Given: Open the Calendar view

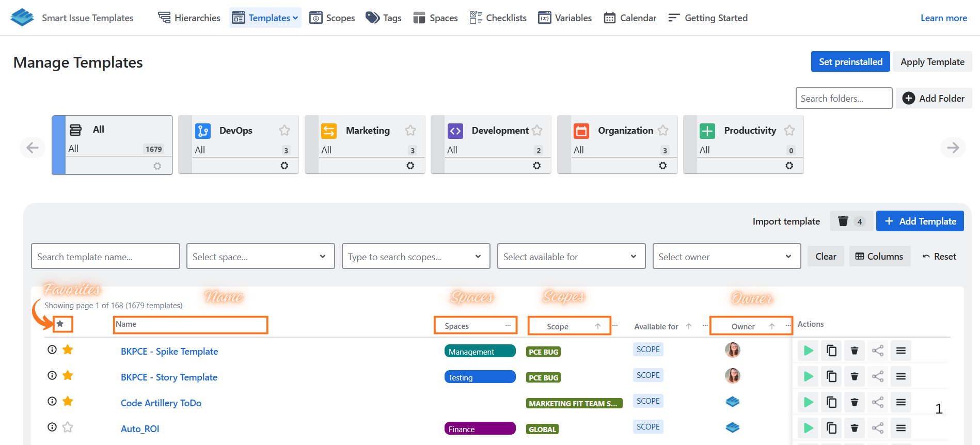Looking at the screenshot, I should [x=630, y=18].
